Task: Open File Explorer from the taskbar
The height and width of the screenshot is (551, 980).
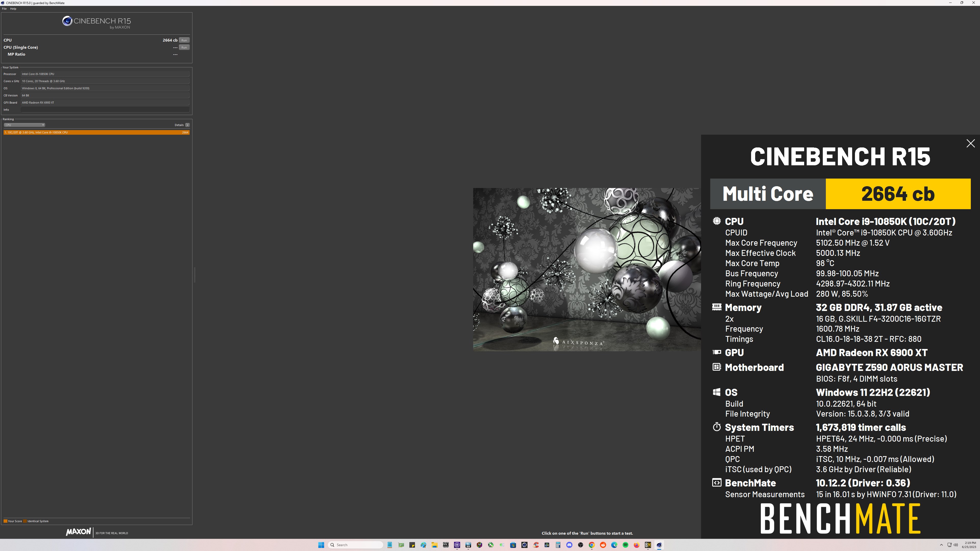Action: click(x=434, y=545)
